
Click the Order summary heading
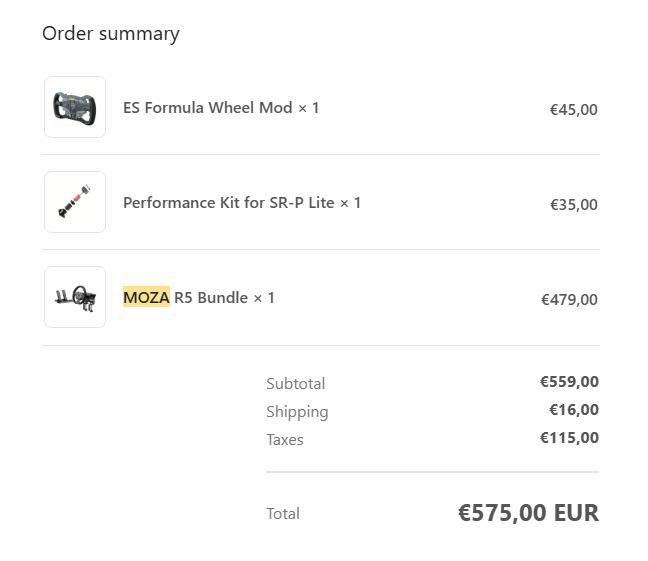coord(111,33)
